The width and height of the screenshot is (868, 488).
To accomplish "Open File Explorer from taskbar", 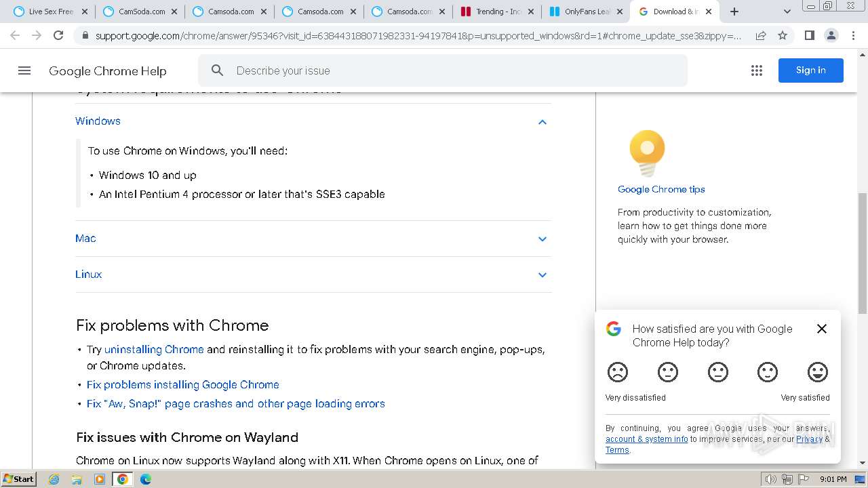I will 77,479.
